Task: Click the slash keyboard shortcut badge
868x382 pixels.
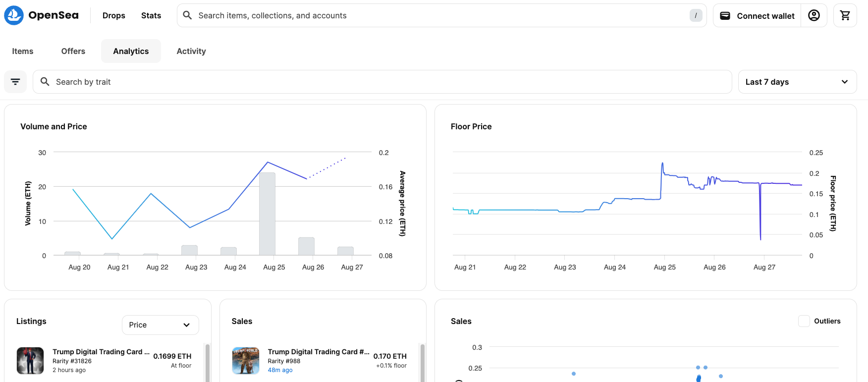Action: [696, 15]
